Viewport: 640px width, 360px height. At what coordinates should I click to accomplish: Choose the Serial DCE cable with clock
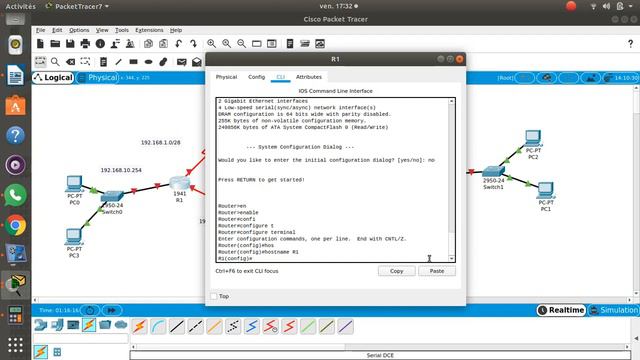point(271,327)
